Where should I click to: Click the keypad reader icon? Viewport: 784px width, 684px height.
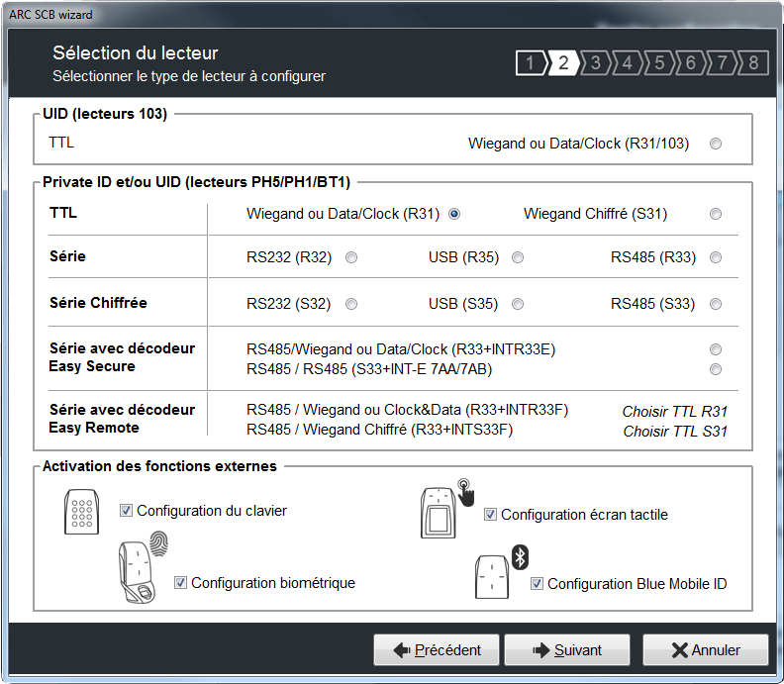tap(81, 512)
